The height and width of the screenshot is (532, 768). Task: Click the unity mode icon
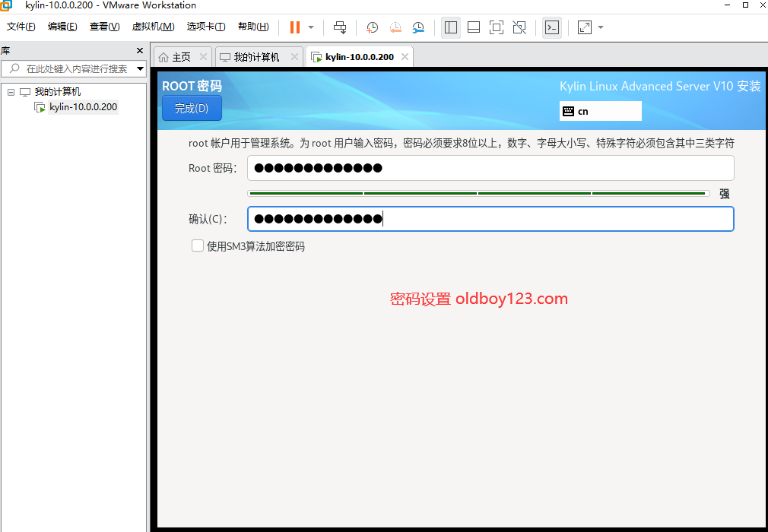519,27
